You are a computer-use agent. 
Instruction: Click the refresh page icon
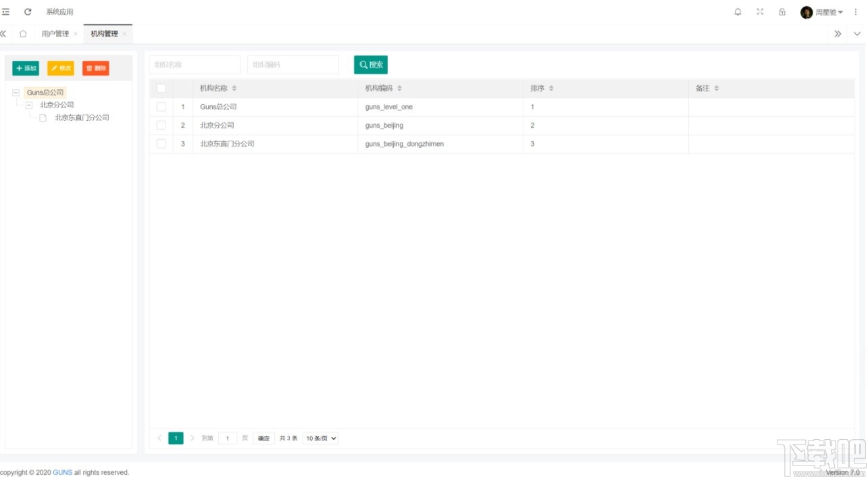pos(28,12)
